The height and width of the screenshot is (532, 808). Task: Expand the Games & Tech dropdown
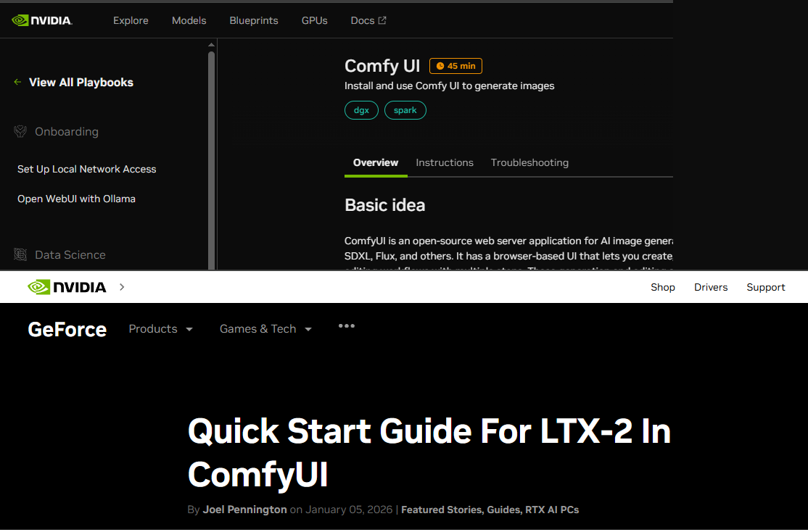coord(265,329)
